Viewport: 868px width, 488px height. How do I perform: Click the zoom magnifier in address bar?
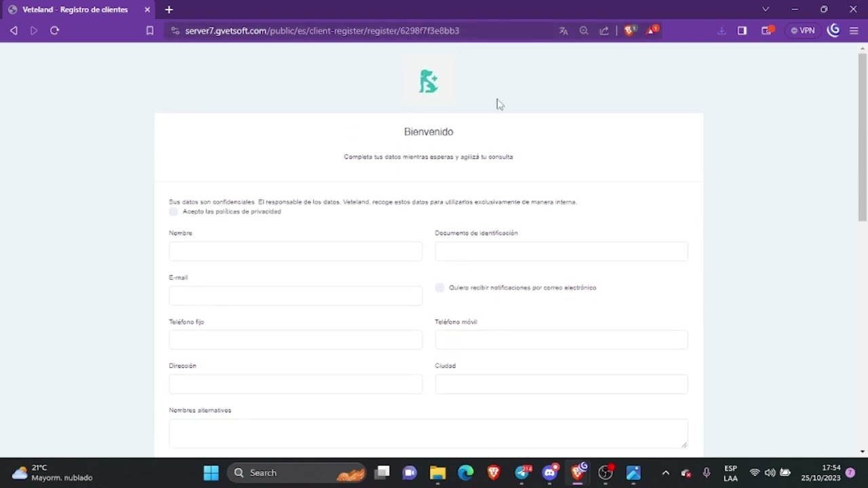[x=584, y=30]
